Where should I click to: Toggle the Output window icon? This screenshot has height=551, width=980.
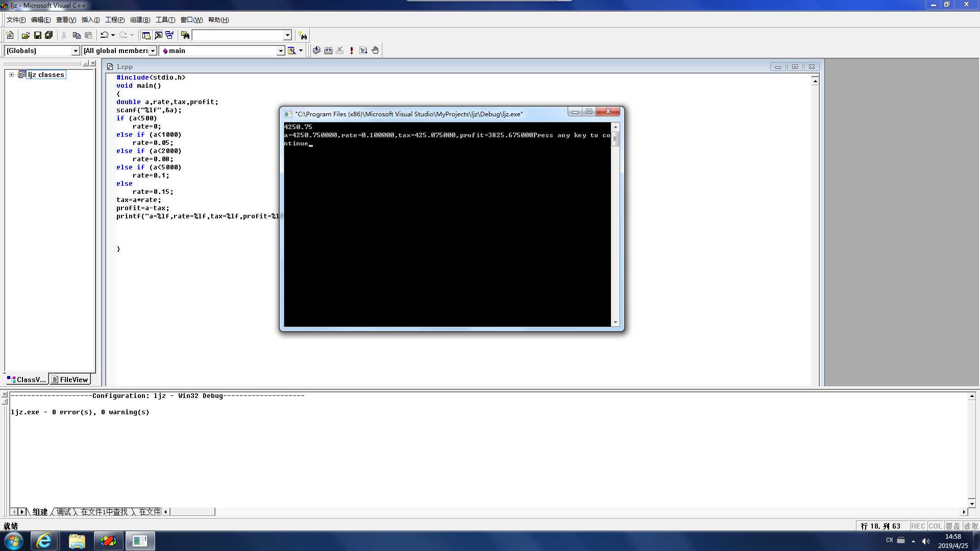pos(158,35)
